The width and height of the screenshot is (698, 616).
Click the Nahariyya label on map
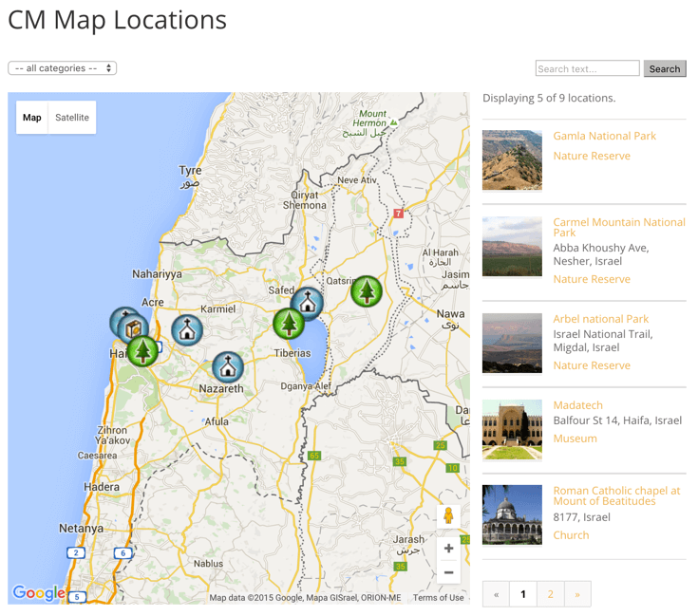(x=157, y=274)
